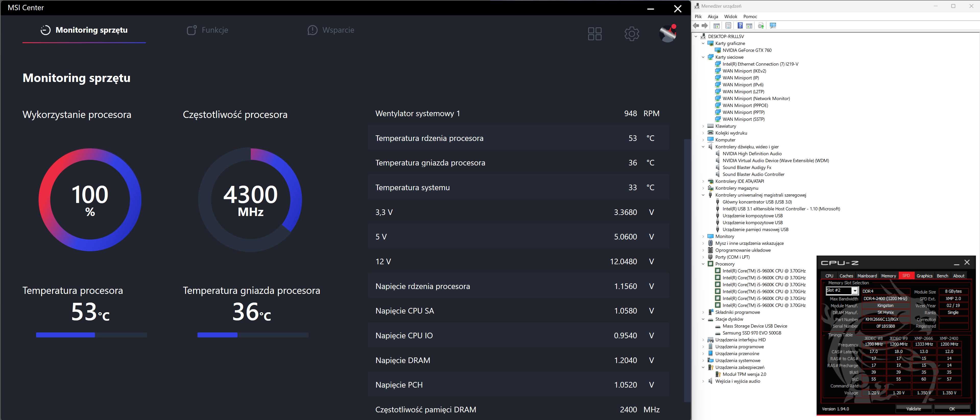Collapse the Procesory category

tap(703, 264)
